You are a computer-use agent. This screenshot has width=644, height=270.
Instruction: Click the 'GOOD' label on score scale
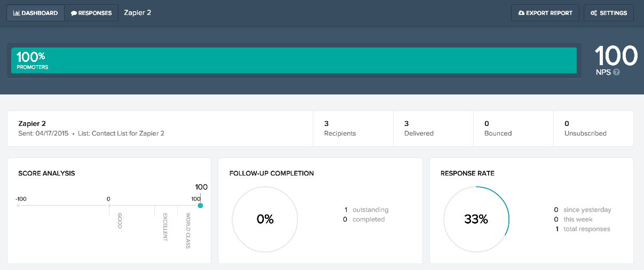[119, 220]
